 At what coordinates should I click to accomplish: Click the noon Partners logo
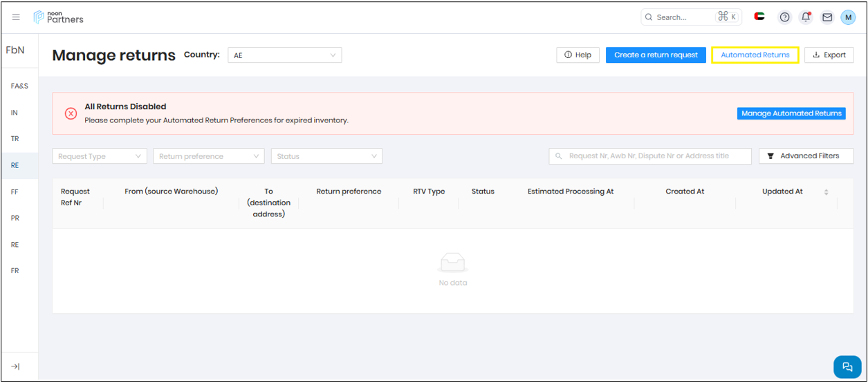(x=59, y=17)
